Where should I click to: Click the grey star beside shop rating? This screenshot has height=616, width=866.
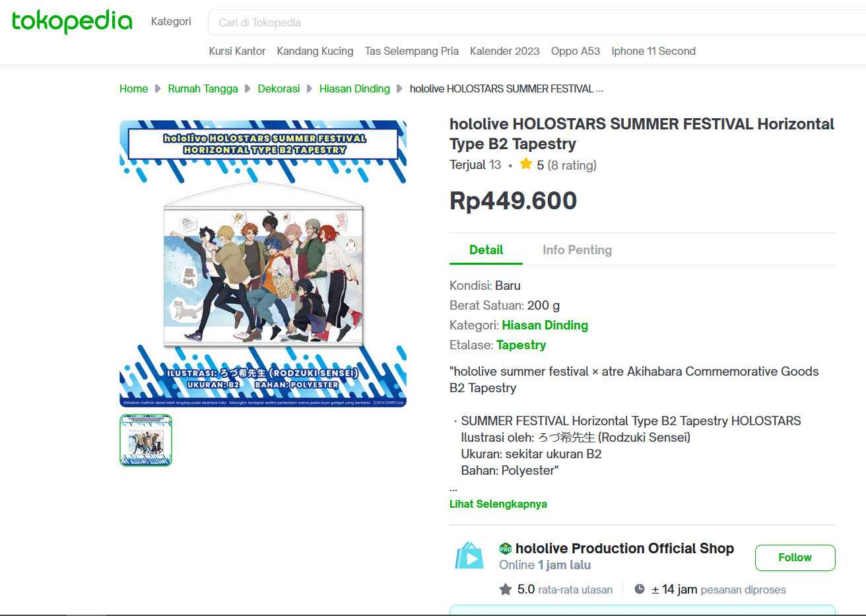(x=506, y=589)
